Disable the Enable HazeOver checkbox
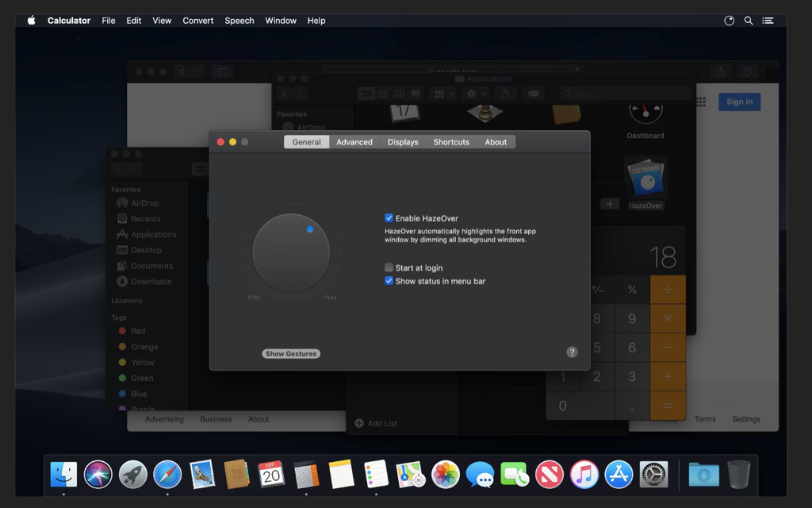Viewport: 812px width, 508px height. (x=389, y=218)
